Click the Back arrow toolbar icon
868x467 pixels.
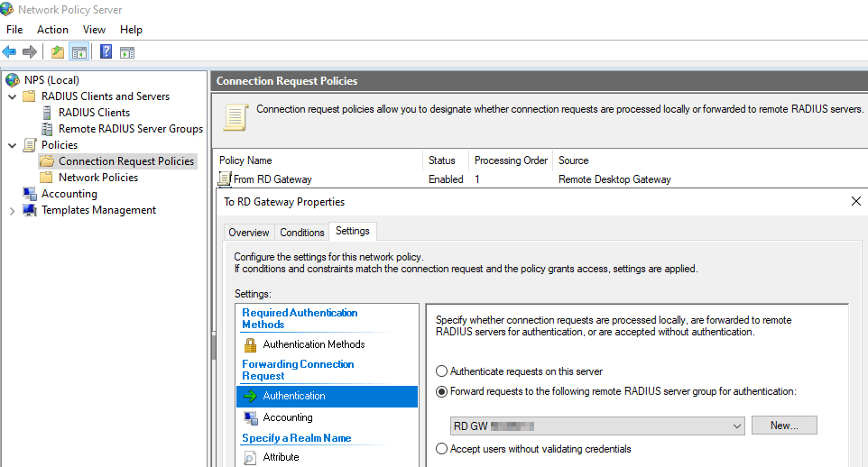(10, 52)
